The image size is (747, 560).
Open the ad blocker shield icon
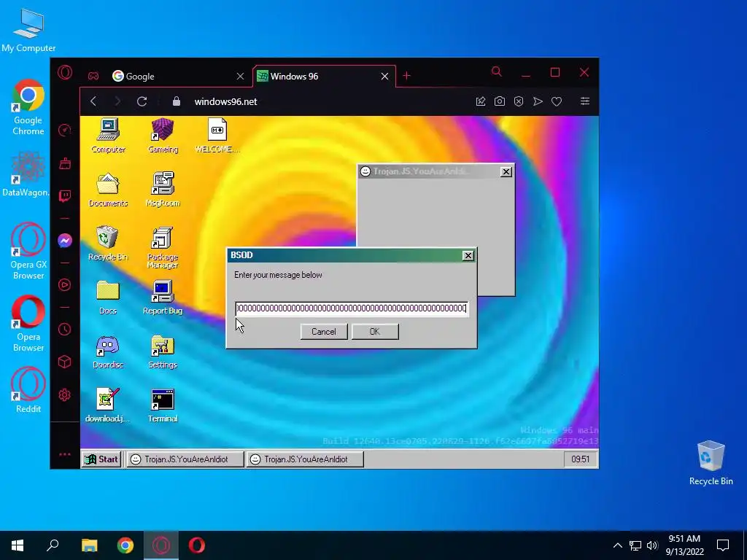pos(519,101)
